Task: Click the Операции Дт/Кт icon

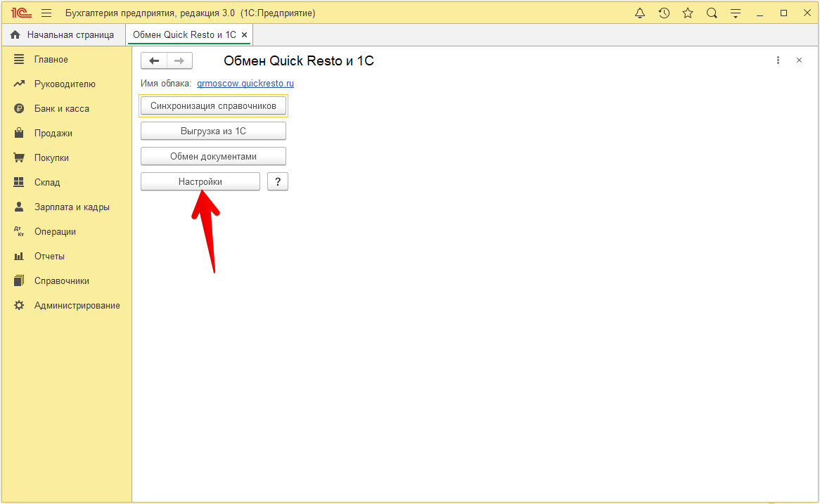Action: point(19,231)
